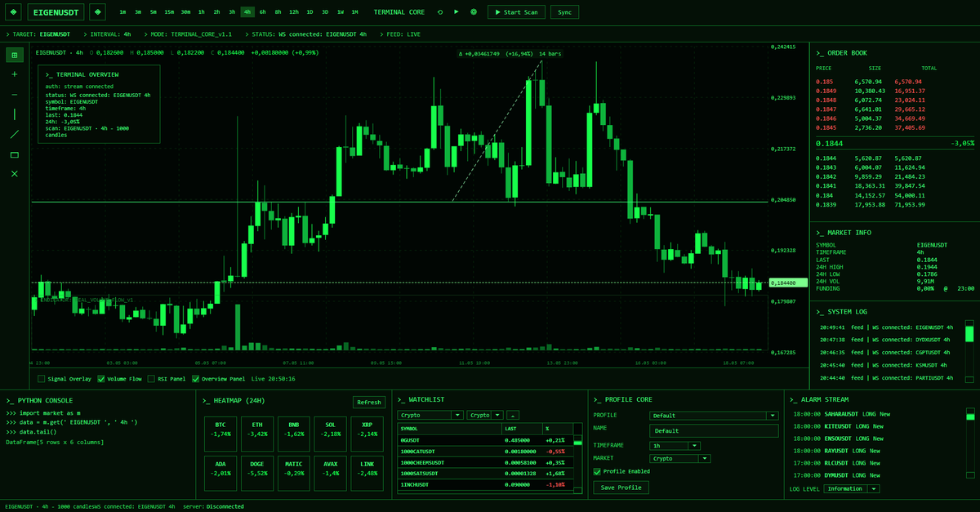The height and width of the screenshot is (512, 980).
Task: Open the MARKET dropdown in Profile Core
Action: (679, 459)
